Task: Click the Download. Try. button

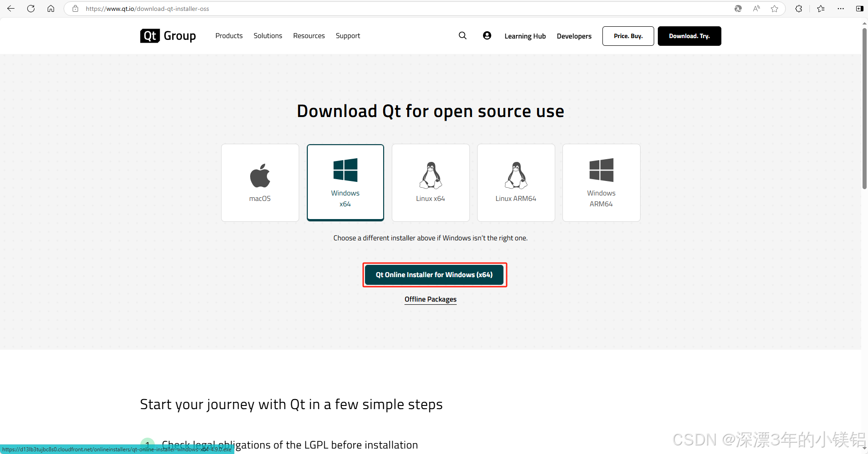Action: [689, 36]
